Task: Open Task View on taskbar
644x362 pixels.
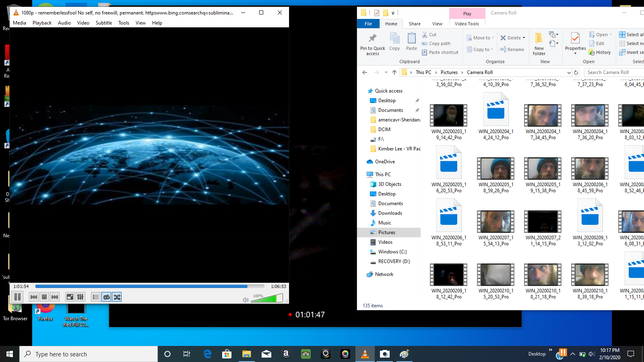Action: click(187, 354)
